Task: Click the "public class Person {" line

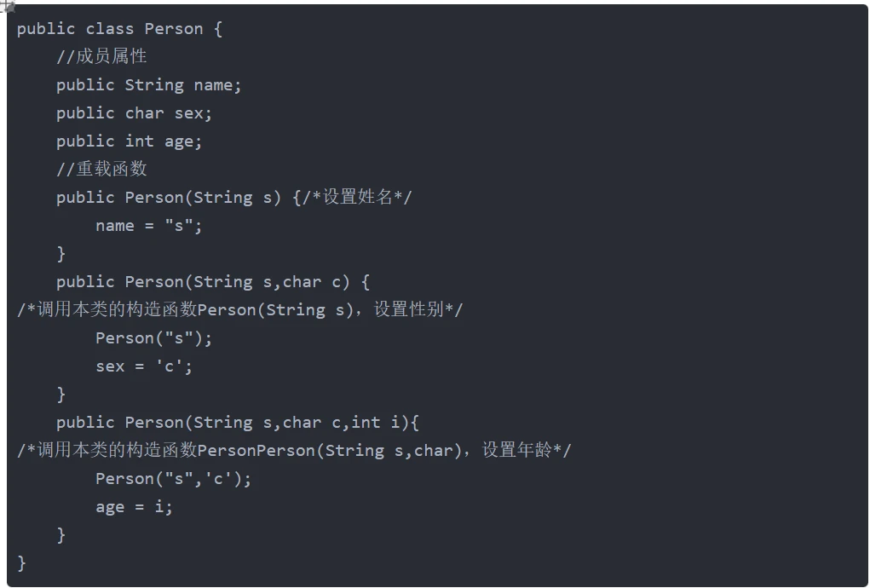Action: pyautogui.click(x=119, y=29)
